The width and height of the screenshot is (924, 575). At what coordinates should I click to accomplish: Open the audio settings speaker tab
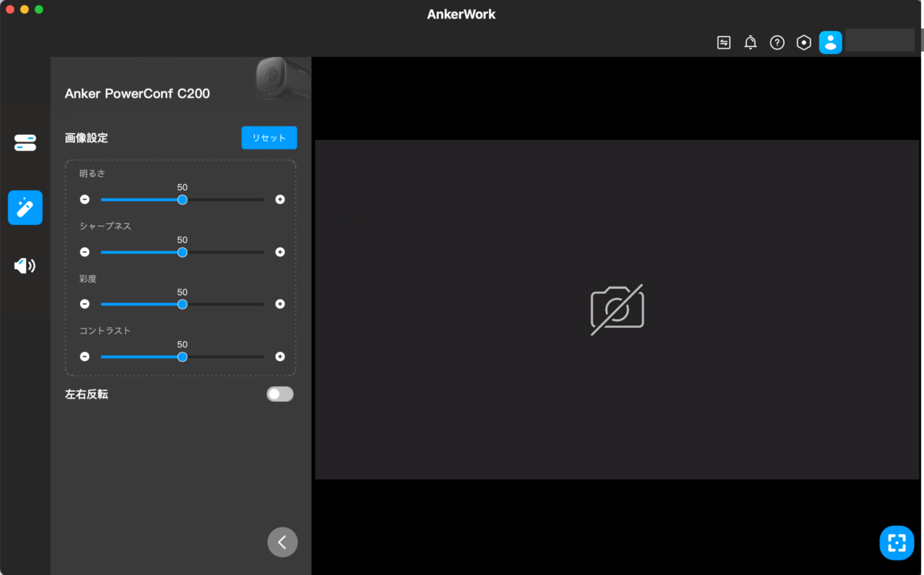point(25,266)
